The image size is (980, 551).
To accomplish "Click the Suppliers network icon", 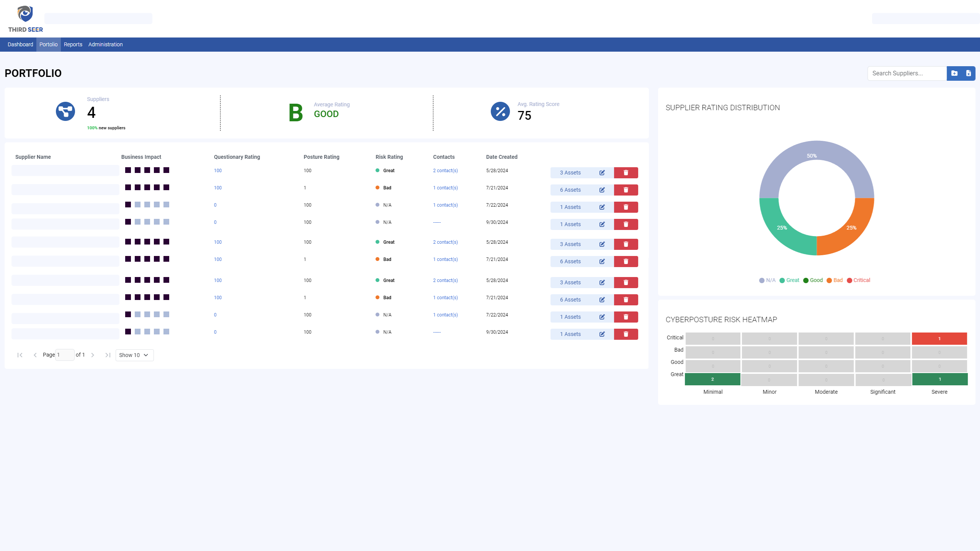I will point(65,111).
